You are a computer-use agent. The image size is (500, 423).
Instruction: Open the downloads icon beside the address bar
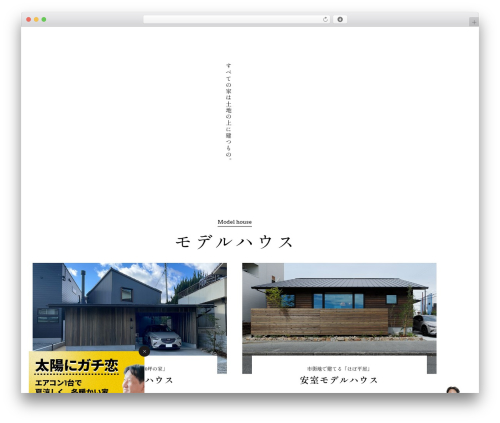point(340,19)
